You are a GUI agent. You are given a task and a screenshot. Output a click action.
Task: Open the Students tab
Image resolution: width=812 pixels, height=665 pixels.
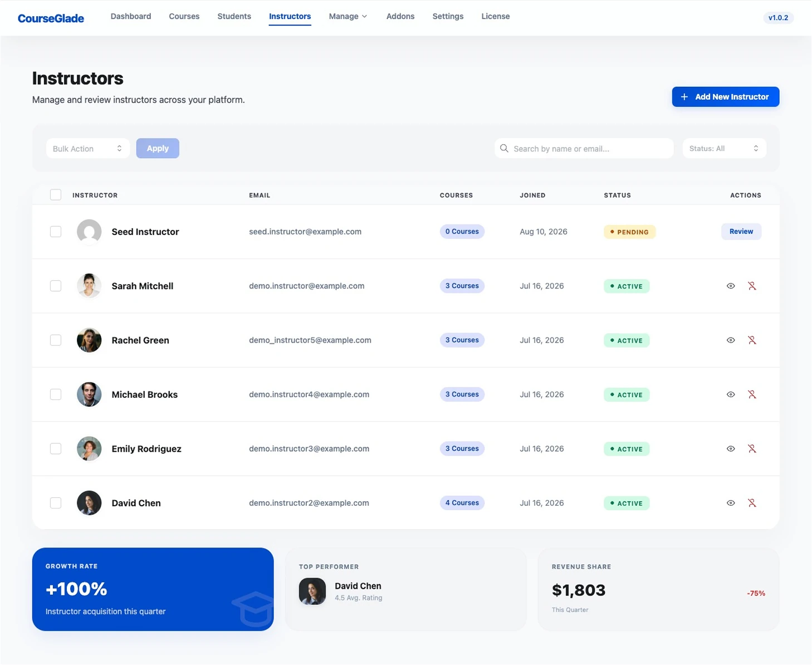(234, 17)
